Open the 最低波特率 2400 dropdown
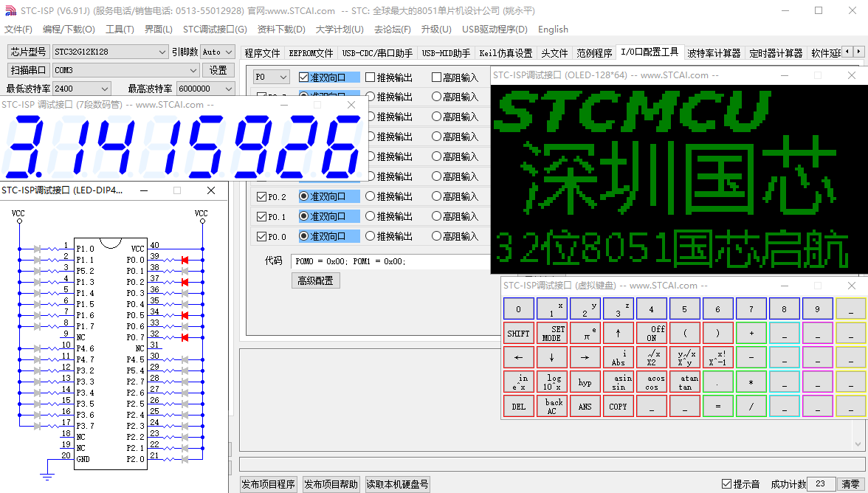Viewport: 868px width, 493px height. pos(105,89)
